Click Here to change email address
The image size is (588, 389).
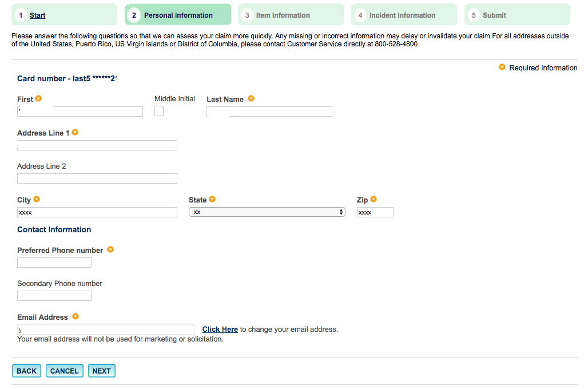click(220, 330)
